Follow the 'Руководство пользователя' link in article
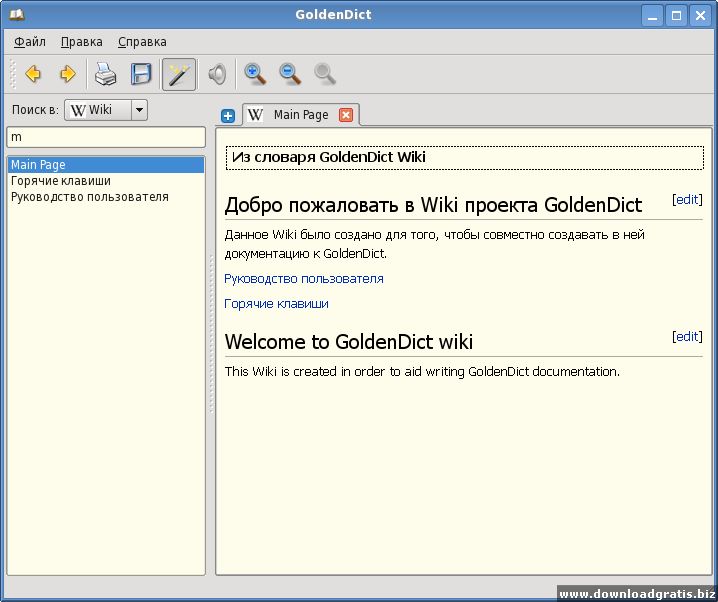This screenshot has height=602, width=718. coord(304,278)
